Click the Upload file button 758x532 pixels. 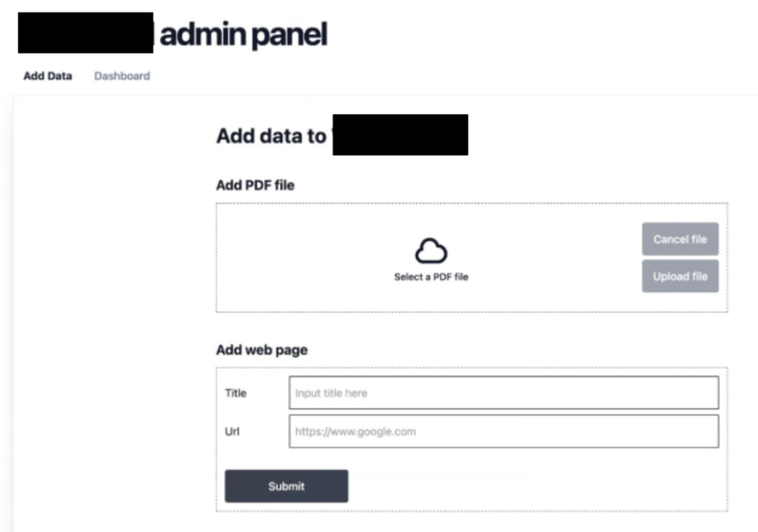[680, 277]
